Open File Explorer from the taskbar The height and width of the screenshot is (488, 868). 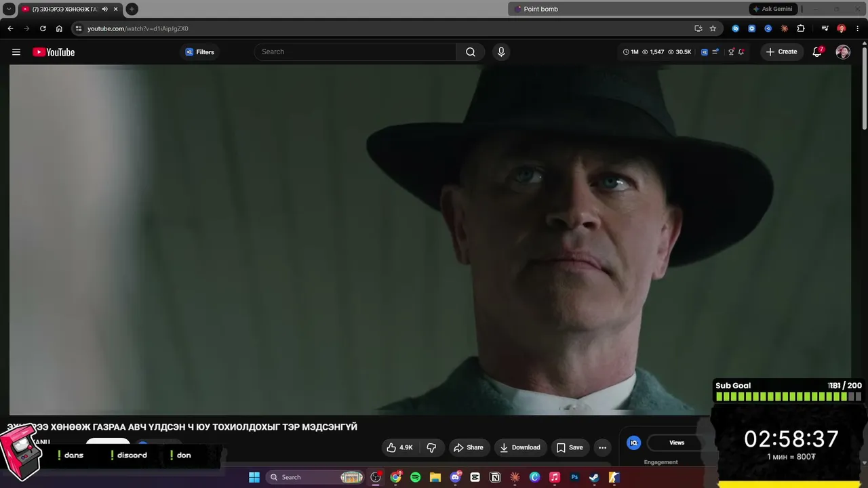click(435, 477)
